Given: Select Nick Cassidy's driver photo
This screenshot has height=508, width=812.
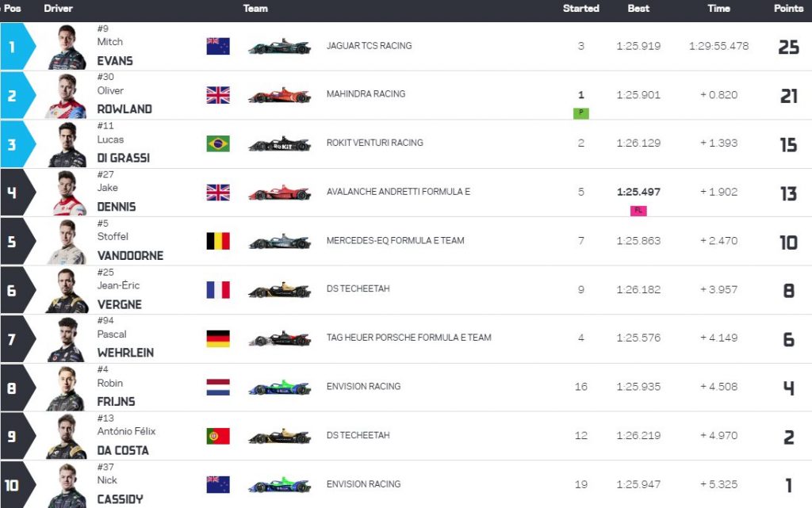Looking at the screenshot, I should 67,485.
